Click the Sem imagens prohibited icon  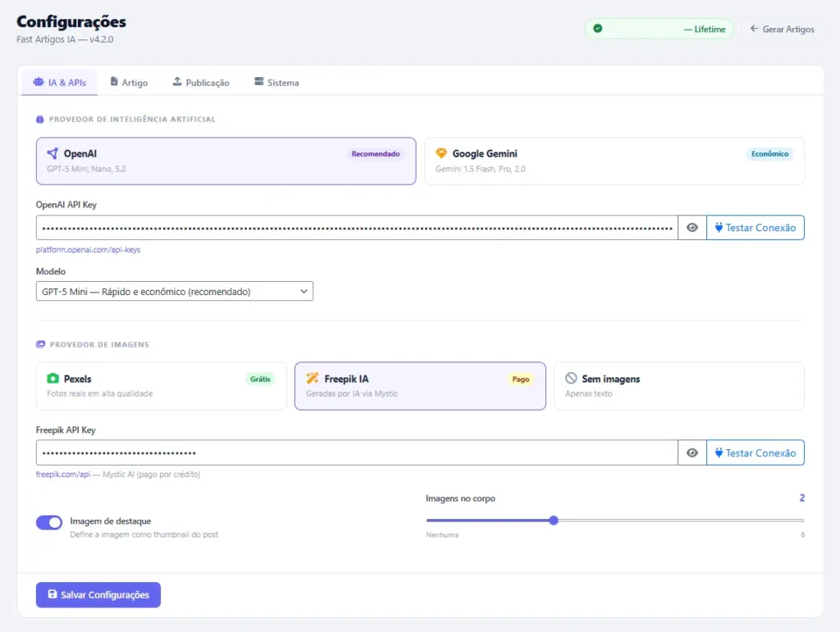[571, 379]
